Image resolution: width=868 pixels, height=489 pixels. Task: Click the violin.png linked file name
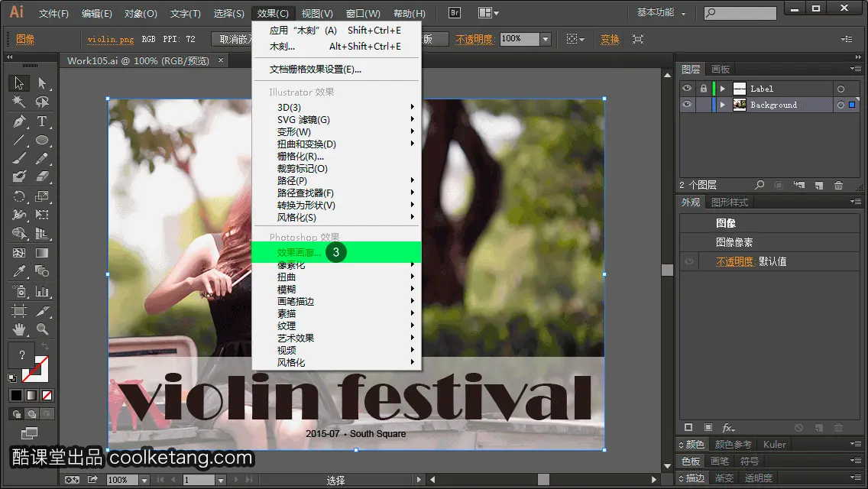coord(111,39)
